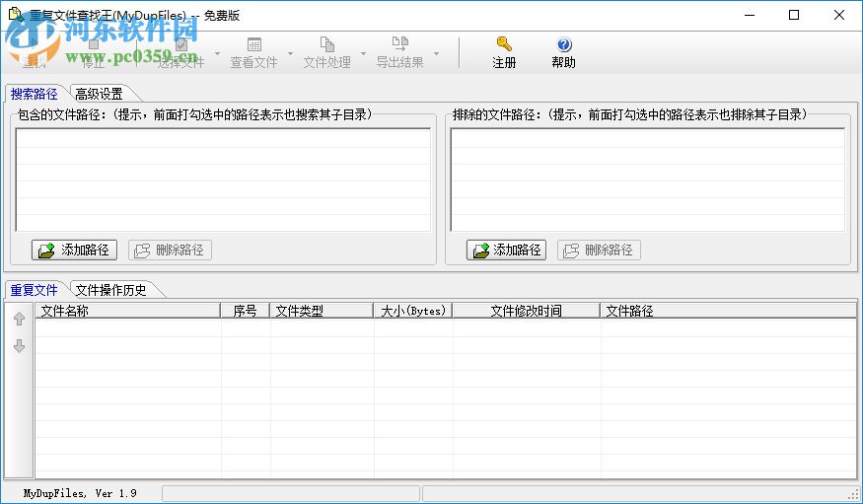Sort by 文件名称 column header
The image size is (863, 504).
[x=127, y=311]
